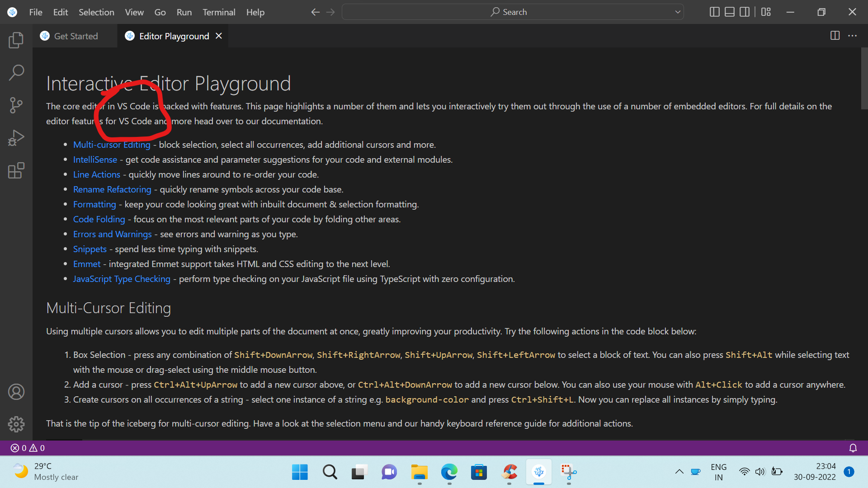Open notifications bell in status bar
Image resolution: width=868 pixels, height=488 pixels.
[x=853, y=448]
